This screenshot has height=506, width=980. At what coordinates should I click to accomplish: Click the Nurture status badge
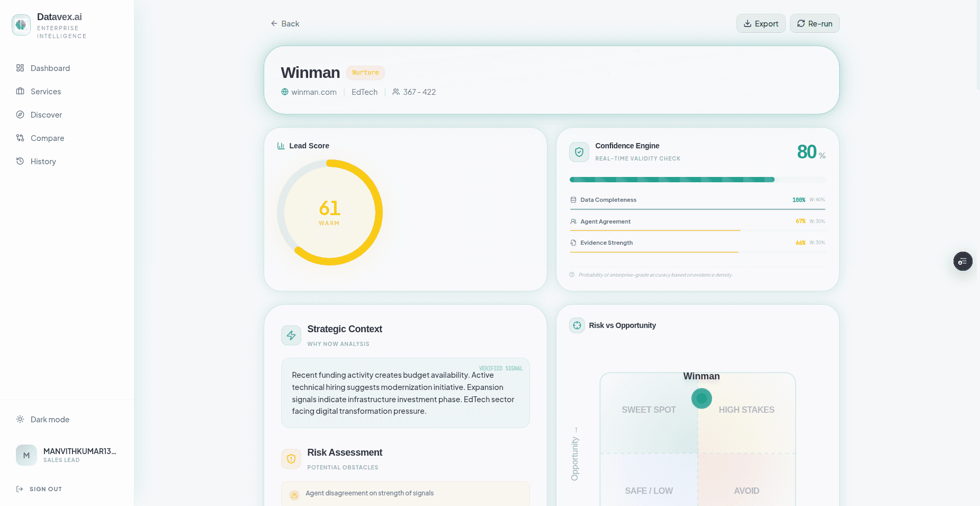365,73
